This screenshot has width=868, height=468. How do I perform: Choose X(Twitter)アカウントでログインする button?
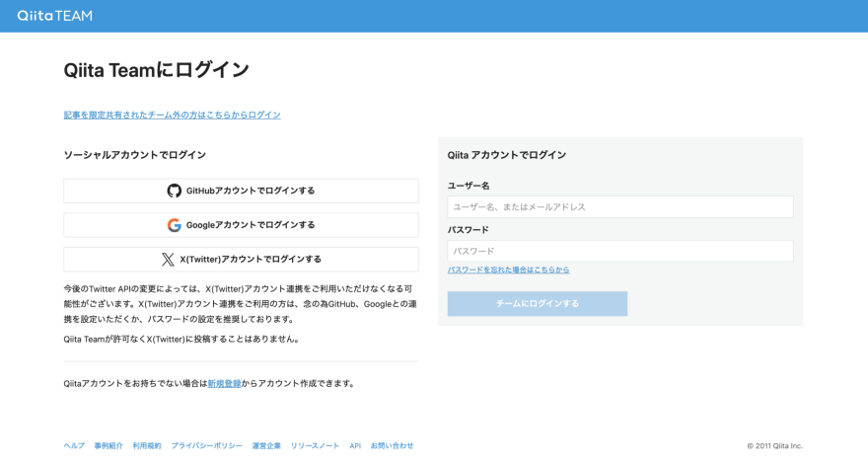[241, 260]
